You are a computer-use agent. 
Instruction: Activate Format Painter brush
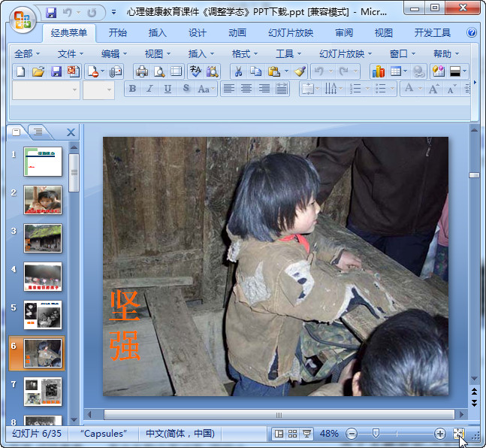pyautogui.click(x=300, y=71)
